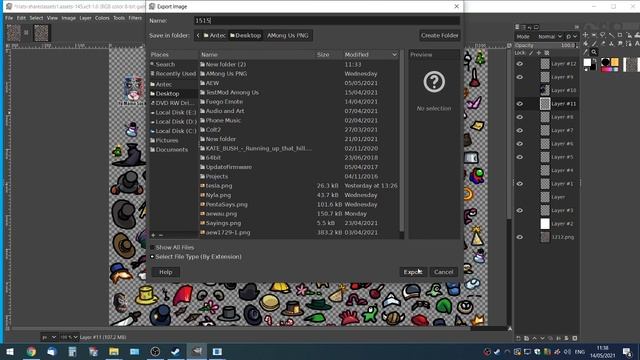Open units px dropdown in status bar

point(49,337)
